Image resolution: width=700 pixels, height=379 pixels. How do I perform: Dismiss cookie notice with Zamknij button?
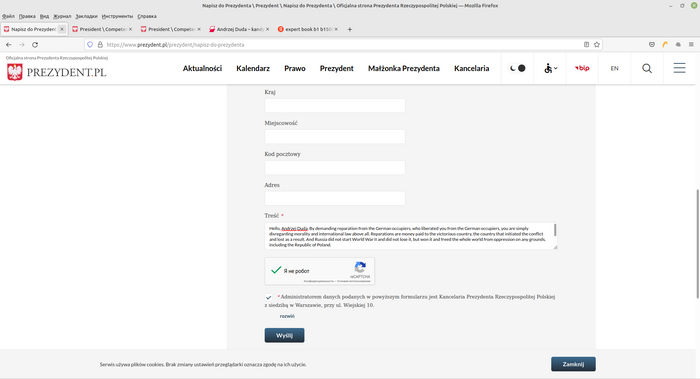pos(573,364)
